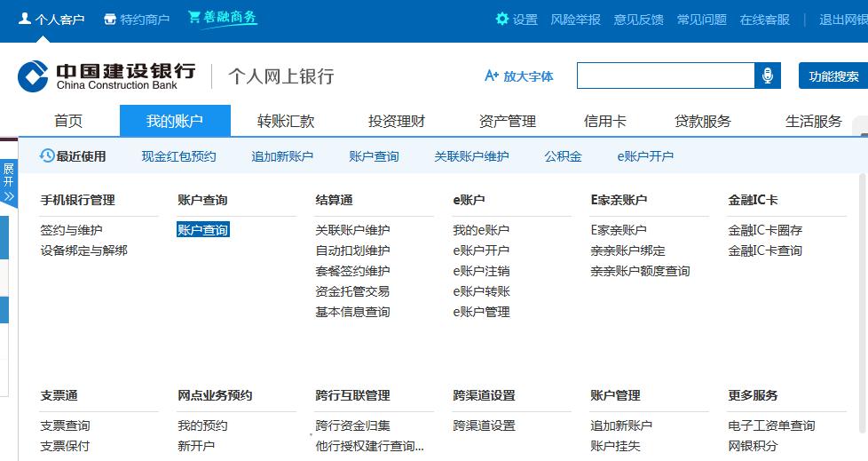Click the 个人客户 person icon

24,19
